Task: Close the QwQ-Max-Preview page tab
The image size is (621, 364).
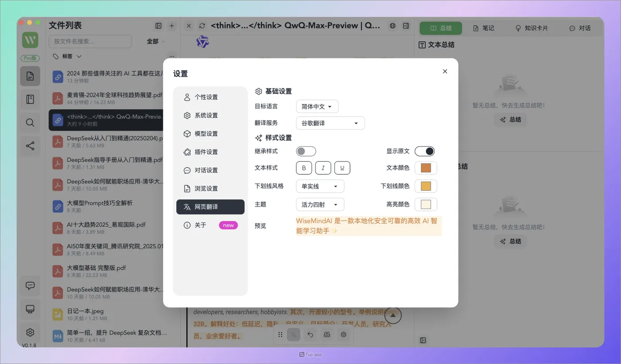Action: (x=189, y=26)
